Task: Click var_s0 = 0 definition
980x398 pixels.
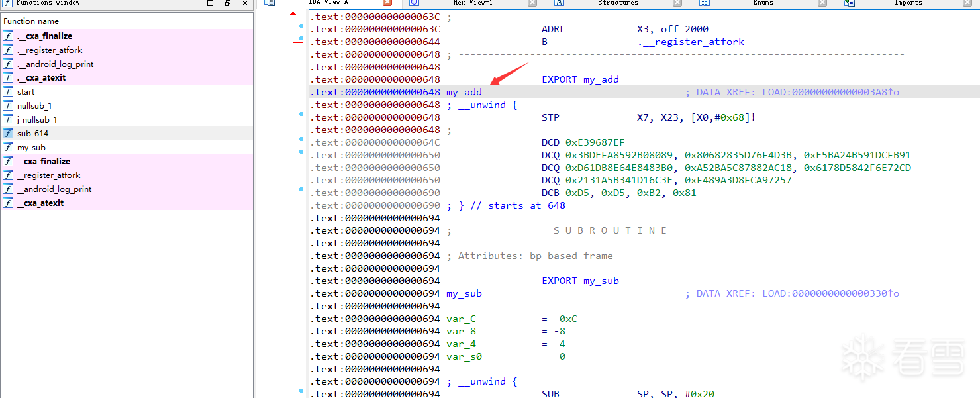Action: point(505,356)
